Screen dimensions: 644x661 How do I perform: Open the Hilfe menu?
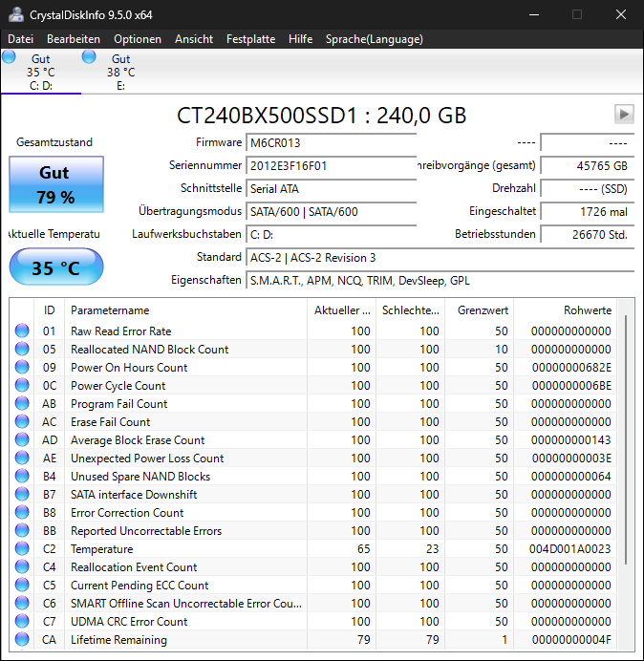[x=300, y=39]
